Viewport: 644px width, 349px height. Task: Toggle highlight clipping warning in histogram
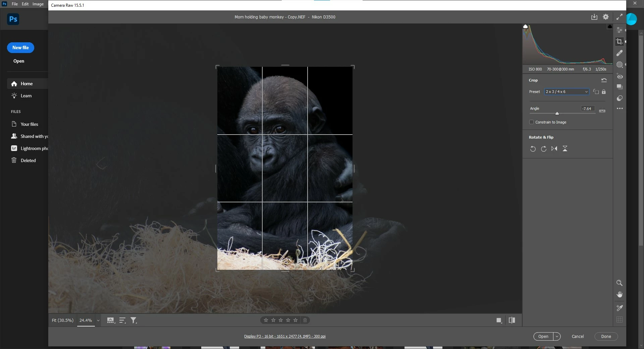610,27
